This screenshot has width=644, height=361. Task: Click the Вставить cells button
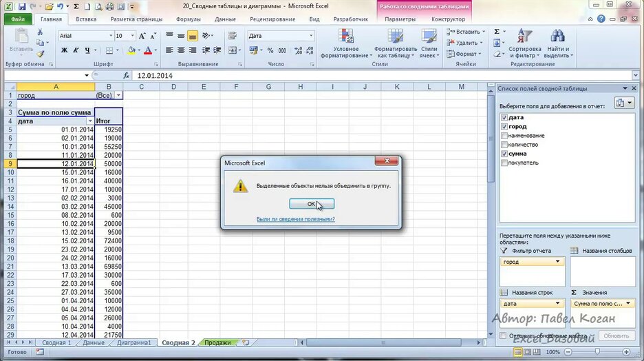pyautogui.click(x=466, y=32)
